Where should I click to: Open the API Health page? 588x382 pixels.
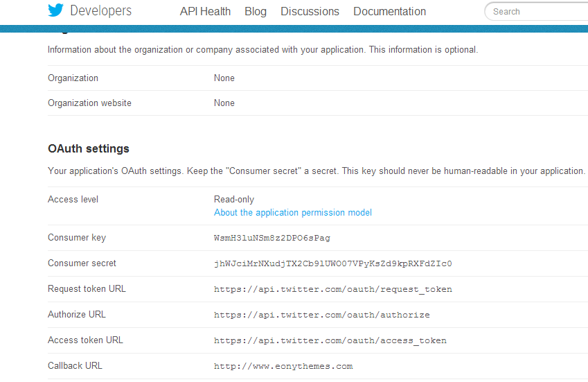[x=205, y=12]
